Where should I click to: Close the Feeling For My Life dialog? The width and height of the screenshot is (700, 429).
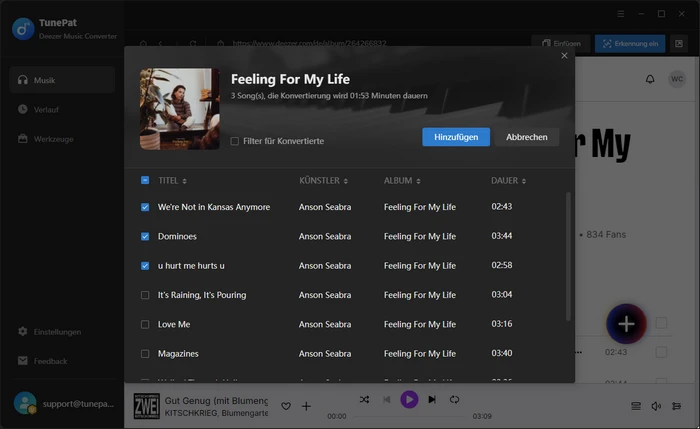[x=564, y=55]
